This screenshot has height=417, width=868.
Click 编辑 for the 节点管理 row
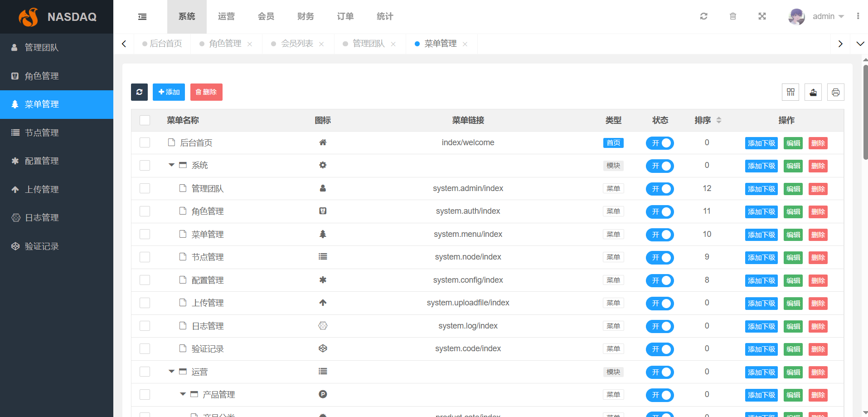(x=793, y=257)
